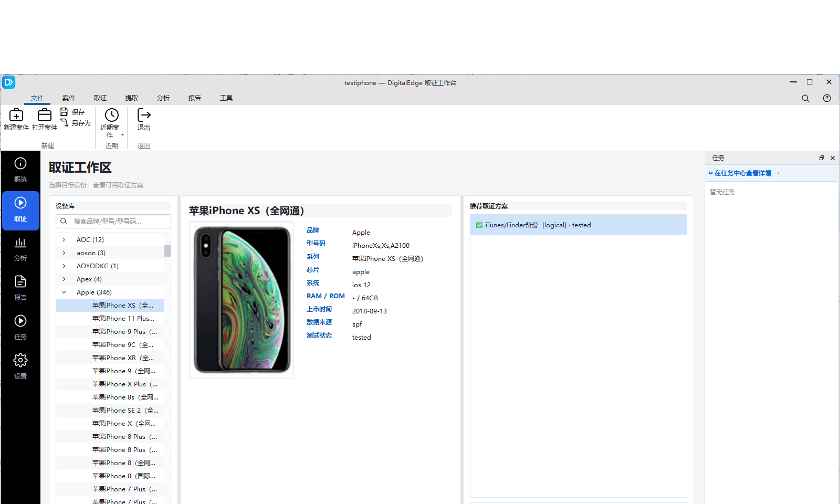Select 取证 forensics in the sidebar
840x504 pixels.
coord(20,210)
